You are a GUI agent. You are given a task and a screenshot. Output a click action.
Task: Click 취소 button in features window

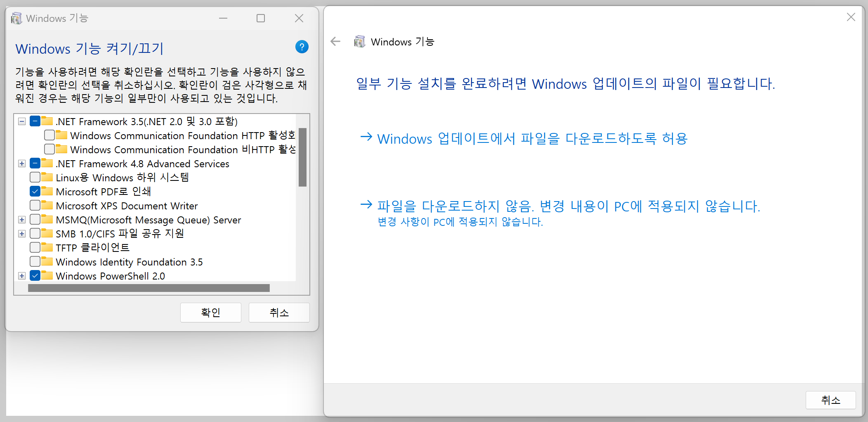[x=279, y=313]
